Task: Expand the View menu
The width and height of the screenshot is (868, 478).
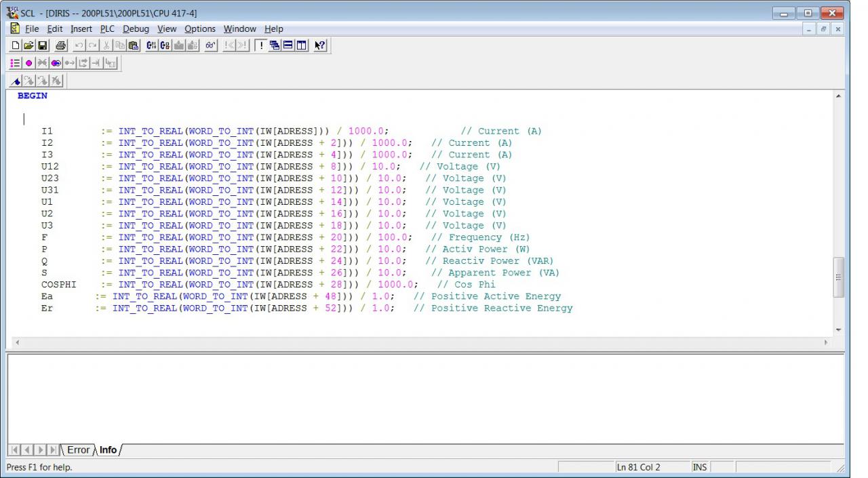Action: point(166,29)
